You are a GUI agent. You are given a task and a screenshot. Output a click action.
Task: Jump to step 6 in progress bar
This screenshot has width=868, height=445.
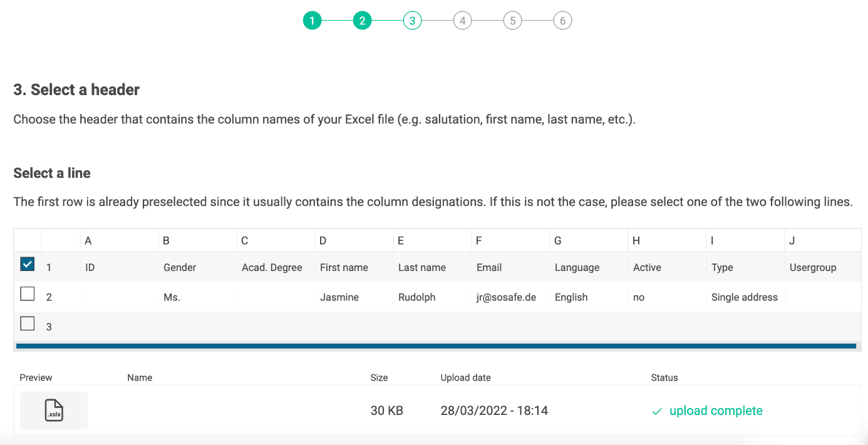pos(562,21)
